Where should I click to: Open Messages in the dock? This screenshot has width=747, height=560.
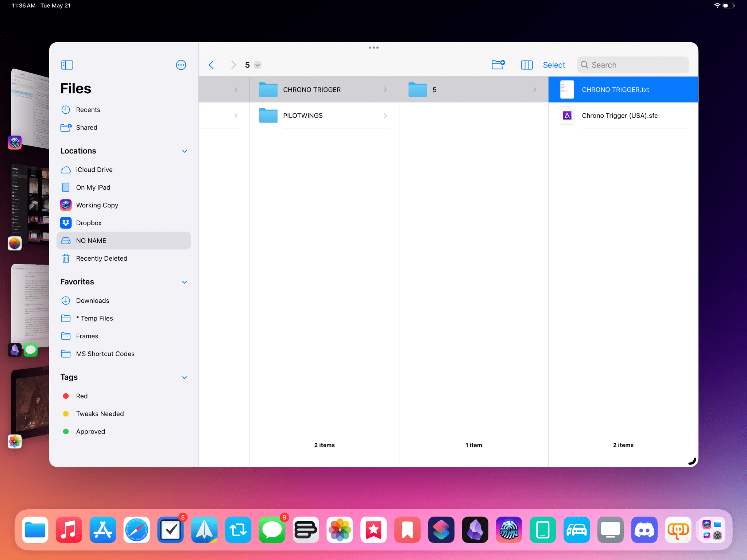click(x=272, y=530)
